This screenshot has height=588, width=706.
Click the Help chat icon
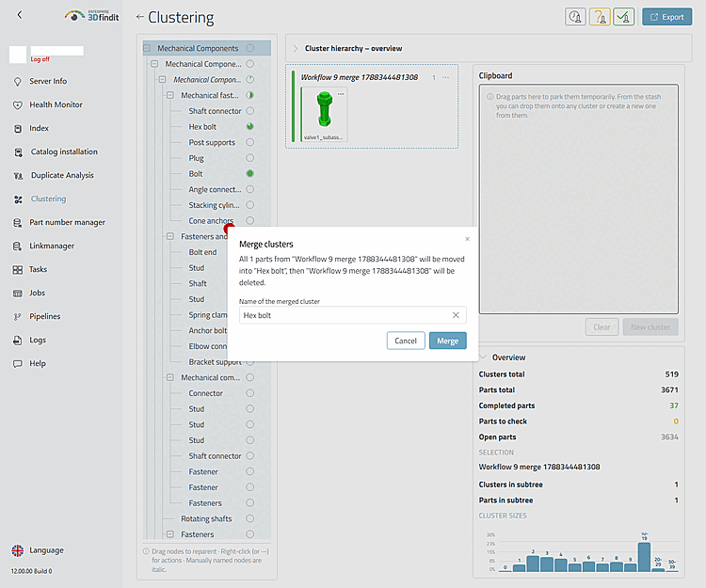coord(18,363)
